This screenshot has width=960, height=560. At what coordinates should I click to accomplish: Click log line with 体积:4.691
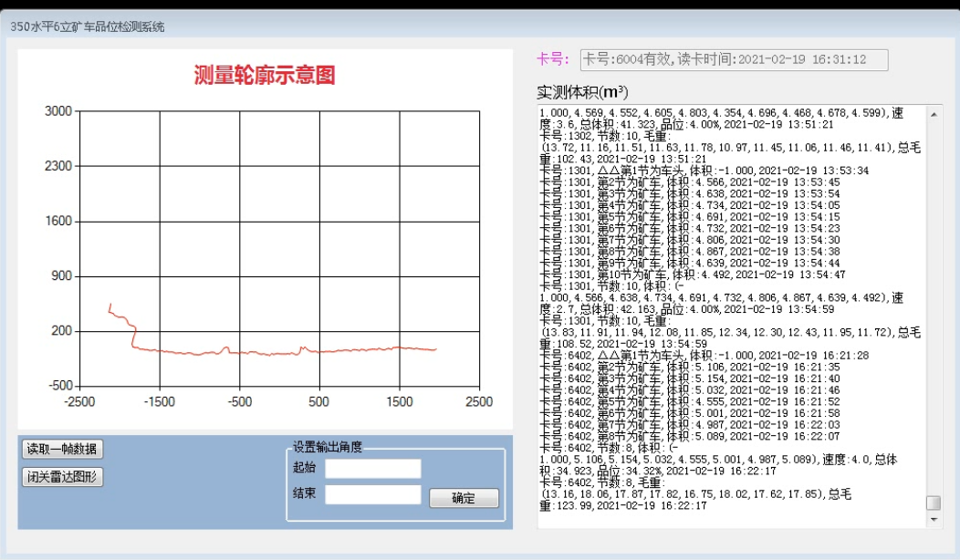689,217
